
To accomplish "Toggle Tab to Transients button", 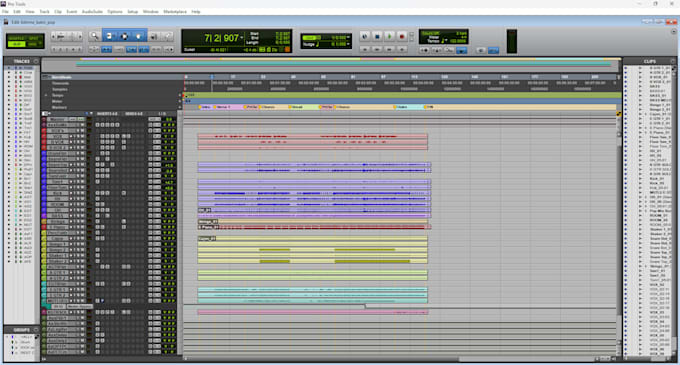I will click(x=106, y=49).
